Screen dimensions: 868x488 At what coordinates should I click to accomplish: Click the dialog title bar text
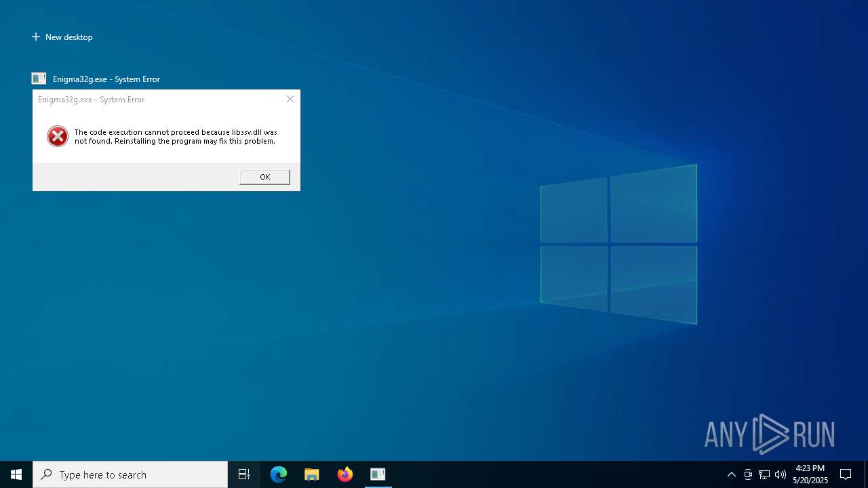92,100
